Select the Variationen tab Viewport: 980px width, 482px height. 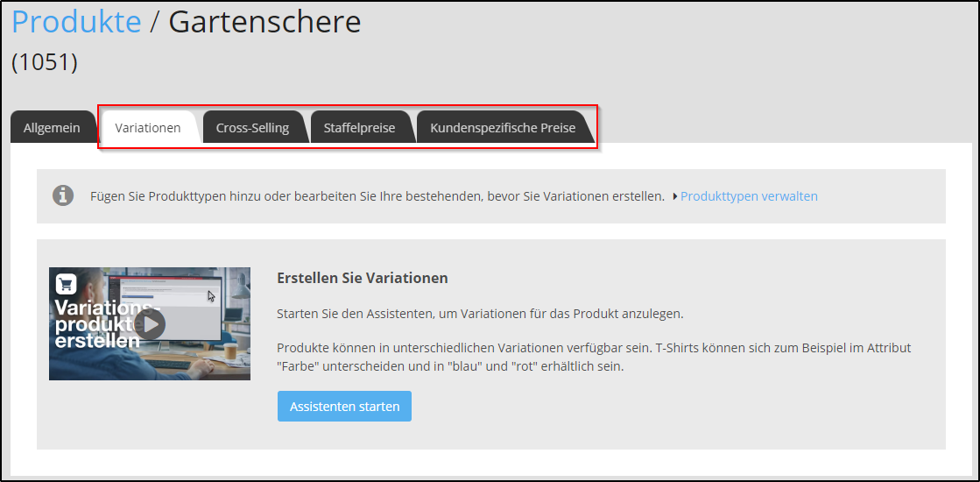click(148, 128)
